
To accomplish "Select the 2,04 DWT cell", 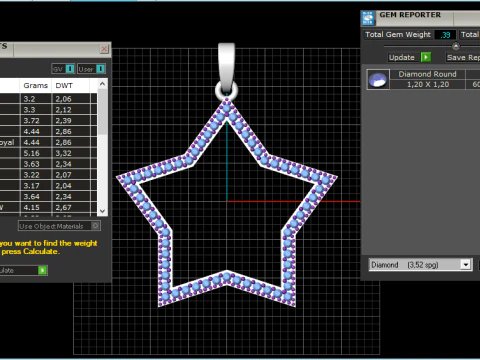I will pyautogui.click(x=71, y=185).
